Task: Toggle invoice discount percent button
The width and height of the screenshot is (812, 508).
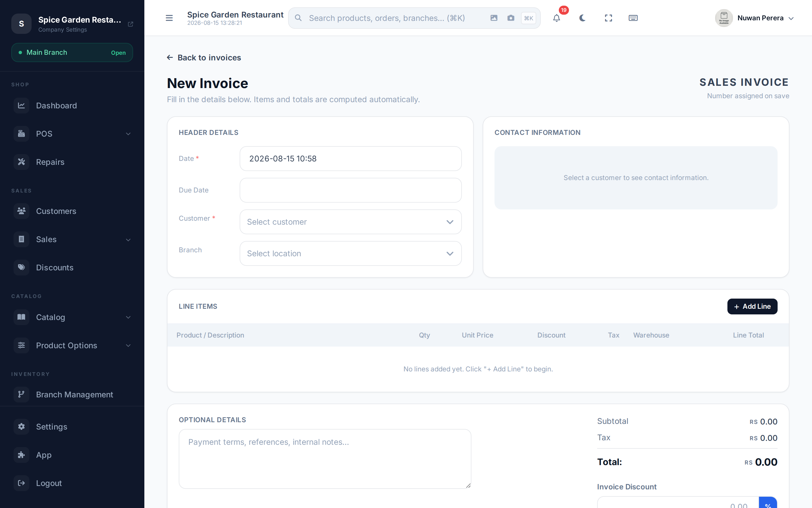Action: tap(768, 503)
